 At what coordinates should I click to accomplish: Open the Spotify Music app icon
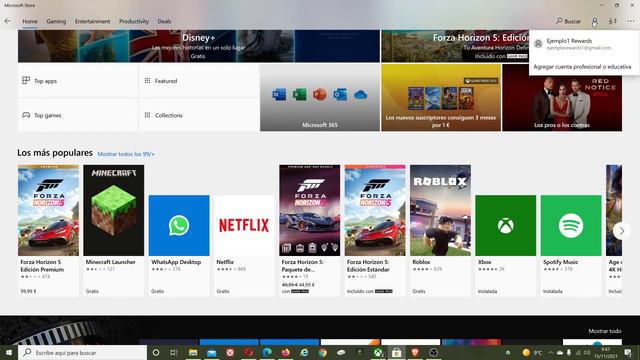[571, 225]
